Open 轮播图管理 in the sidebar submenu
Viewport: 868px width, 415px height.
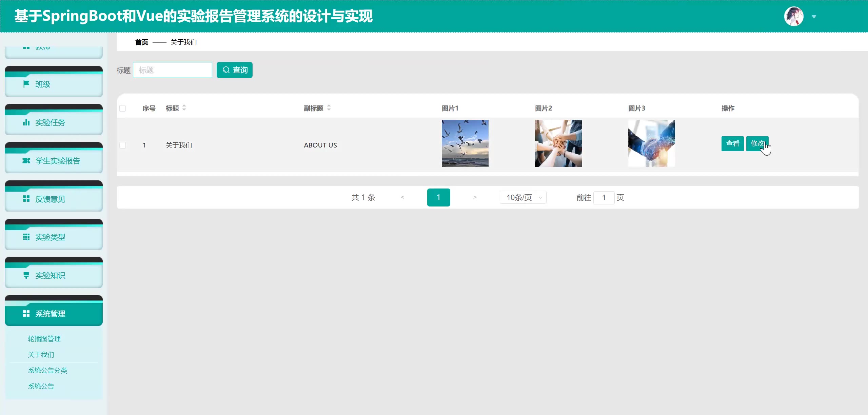pos(44,339)
